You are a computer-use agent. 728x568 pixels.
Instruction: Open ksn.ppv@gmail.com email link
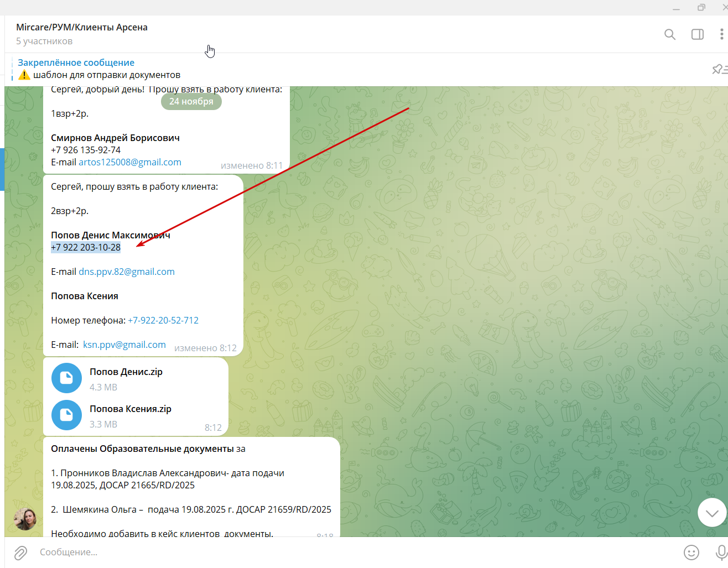click(124, 345)
